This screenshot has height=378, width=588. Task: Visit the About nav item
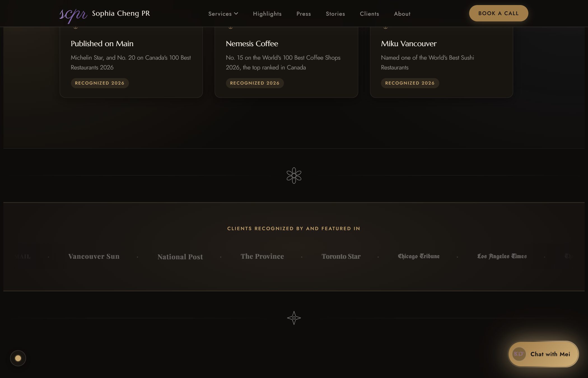(x=402, y=14)
